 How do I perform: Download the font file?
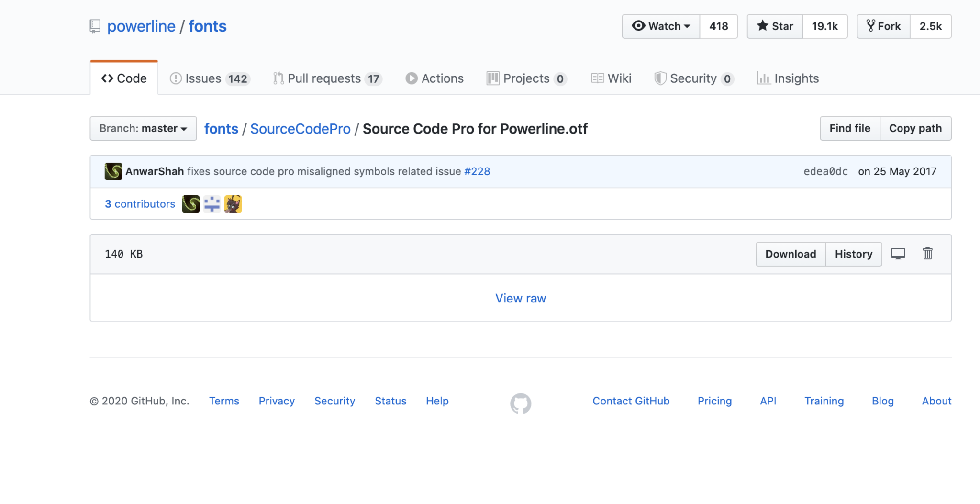791,254
